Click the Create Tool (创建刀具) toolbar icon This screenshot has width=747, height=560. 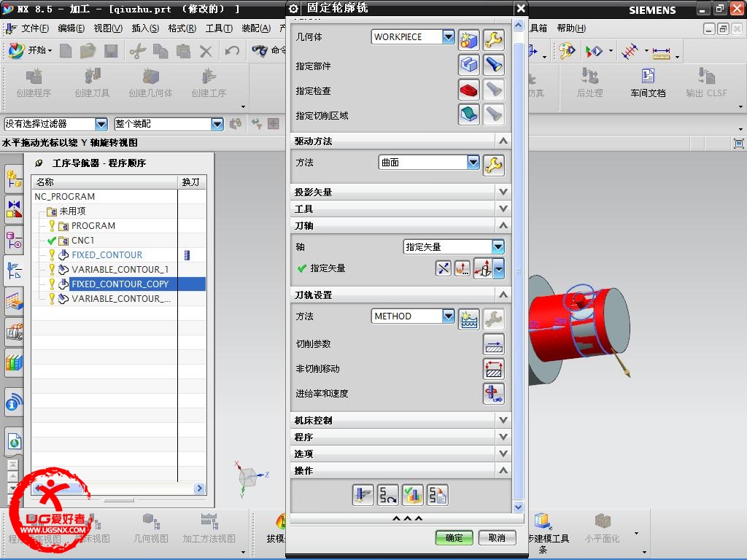[93, 83]
